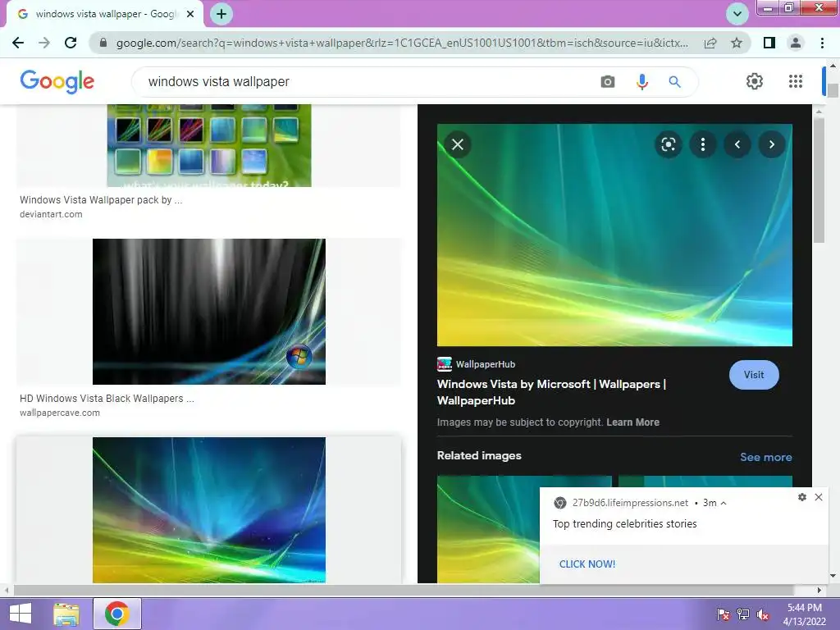Screen dimensions: 840x630
Task: Click the muted volume tray icon
Action: (x=763, y=614)
